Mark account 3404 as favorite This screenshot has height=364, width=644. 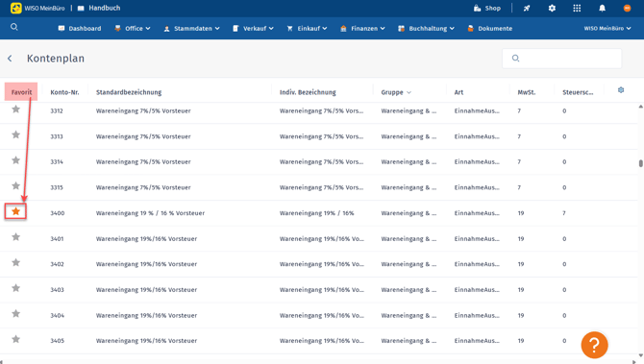pyautogui.click(x=15, y=313)
